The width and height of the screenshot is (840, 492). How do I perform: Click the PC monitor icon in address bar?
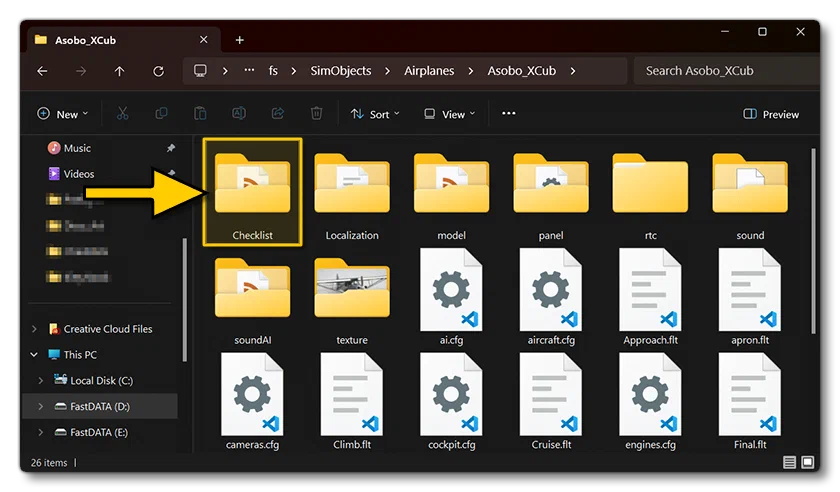tap(200, 71)
